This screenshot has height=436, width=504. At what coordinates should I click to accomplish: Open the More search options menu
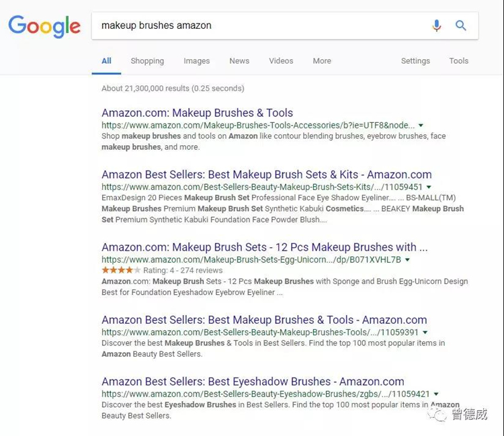click(322, 60)
